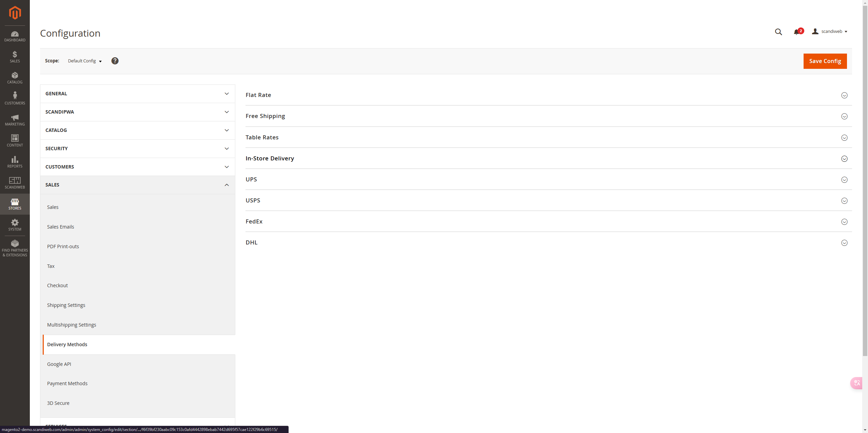Select the Google API config item

click(139, 364)
